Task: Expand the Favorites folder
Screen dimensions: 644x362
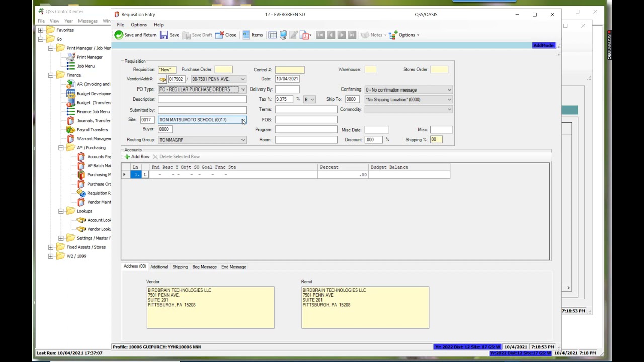Action: [x=41, y=30]
